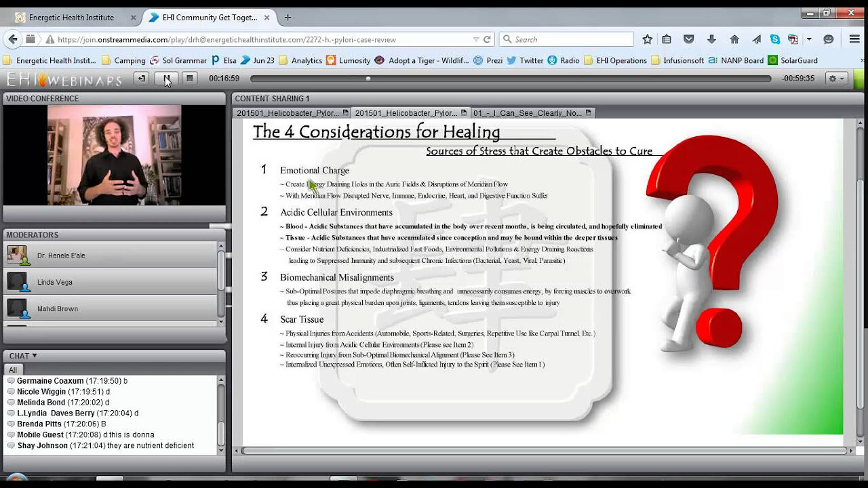The image size is (868, 488).
Task: Select the second 201501_Helicobacter_Pylor content tab
Action: point(411,113)
